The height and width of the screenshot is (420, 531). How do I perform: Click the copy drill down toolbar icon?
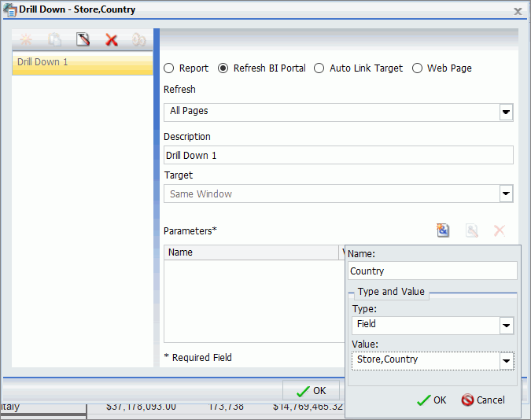[x=54, y=39]
